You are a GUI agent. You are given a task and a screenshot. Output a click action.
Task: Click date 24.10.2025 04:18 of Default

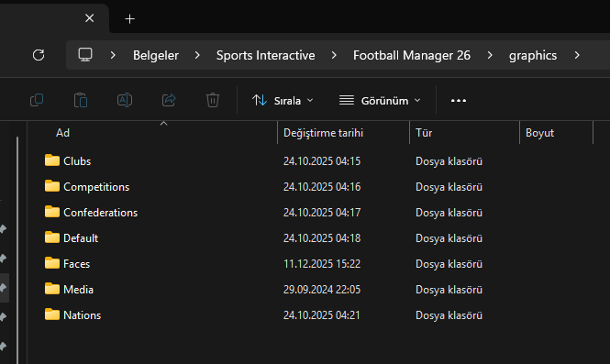tap(322, 238)
